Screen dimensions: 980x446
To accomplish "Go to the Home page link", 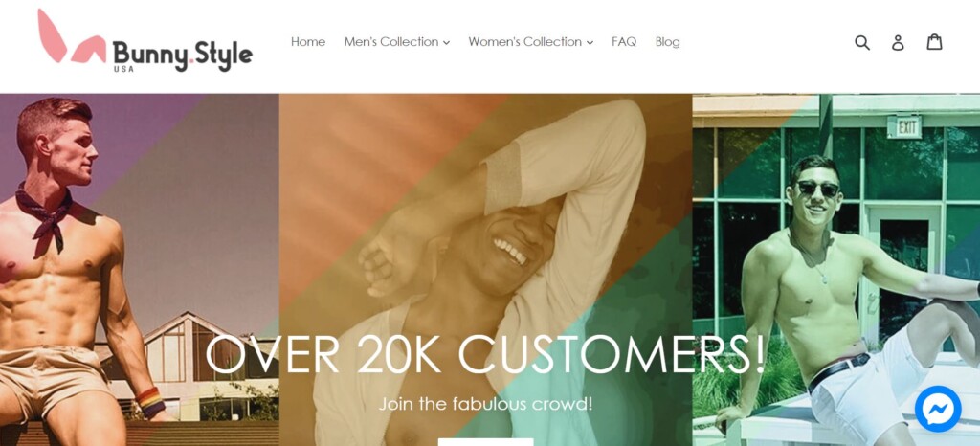I will pyautogui.click(x=308, y=42).
